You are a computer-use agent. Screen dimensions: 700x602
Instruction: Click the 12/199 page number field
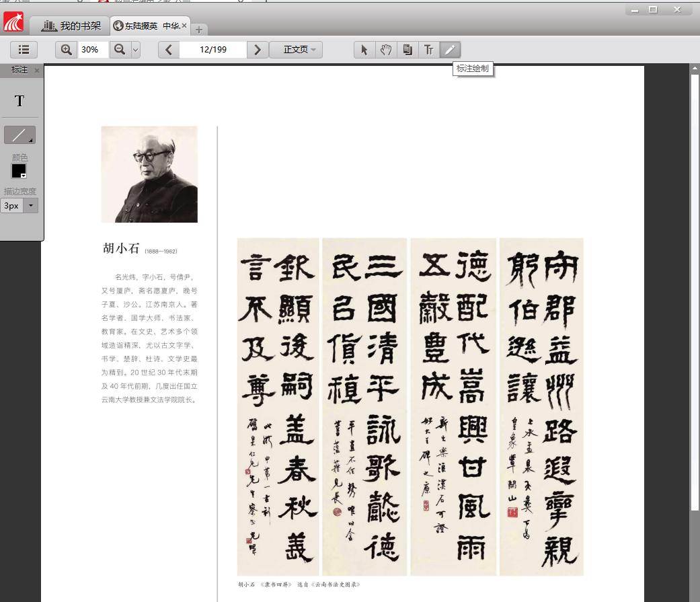pos(213,50)
